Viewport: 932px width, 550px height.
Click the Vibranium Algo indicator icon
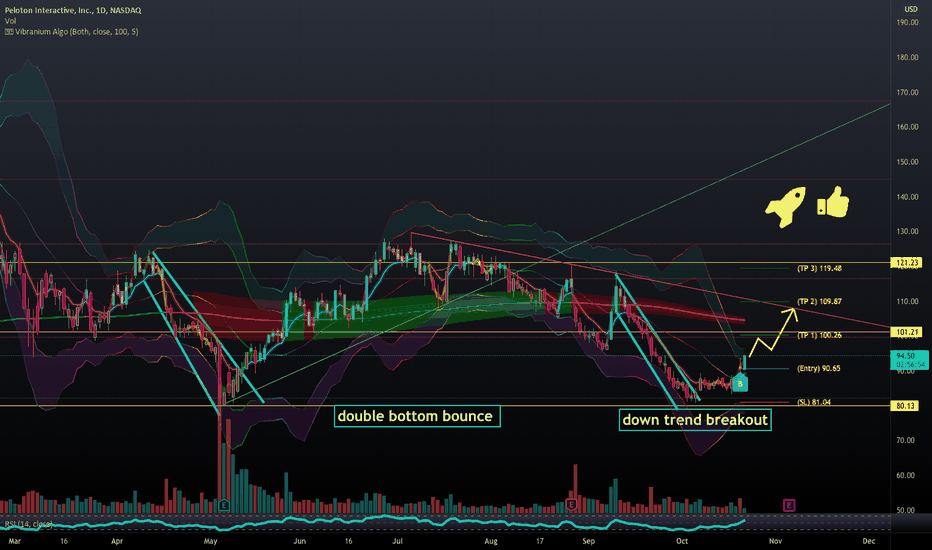pos(9,32)
